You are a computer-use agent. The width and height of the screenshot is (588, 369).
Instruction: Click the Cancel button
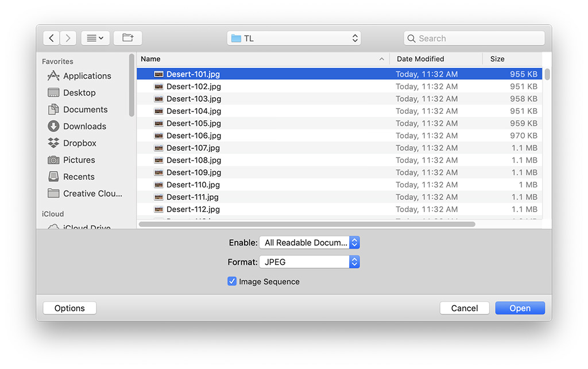[x=464, y=308]
